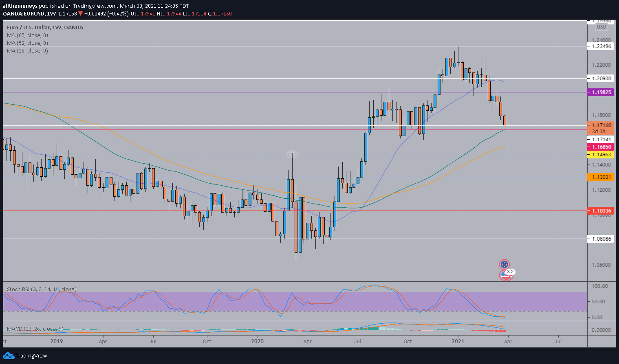Click the 2019 label on the time axis

[57, 342]
